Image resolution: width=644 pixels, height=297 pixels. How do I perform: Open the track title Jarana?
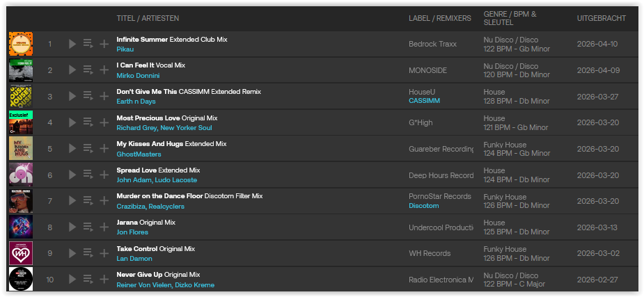coord(128,223)
